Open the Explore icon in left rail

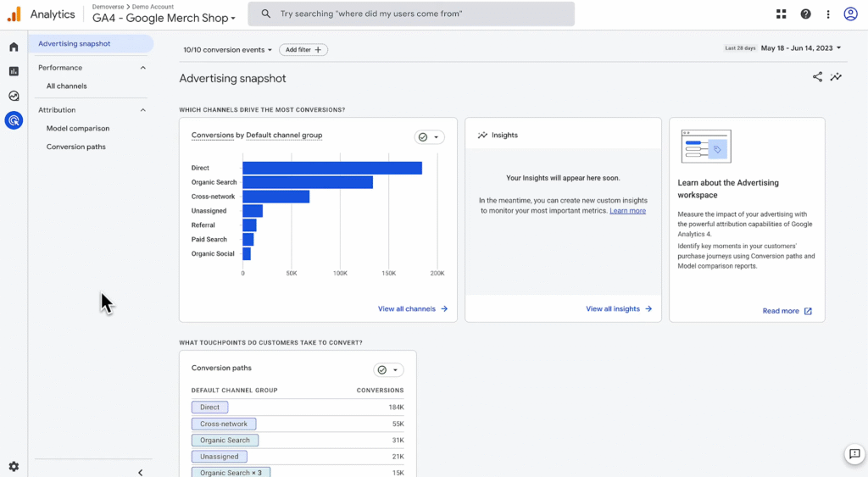coord(14,96)
